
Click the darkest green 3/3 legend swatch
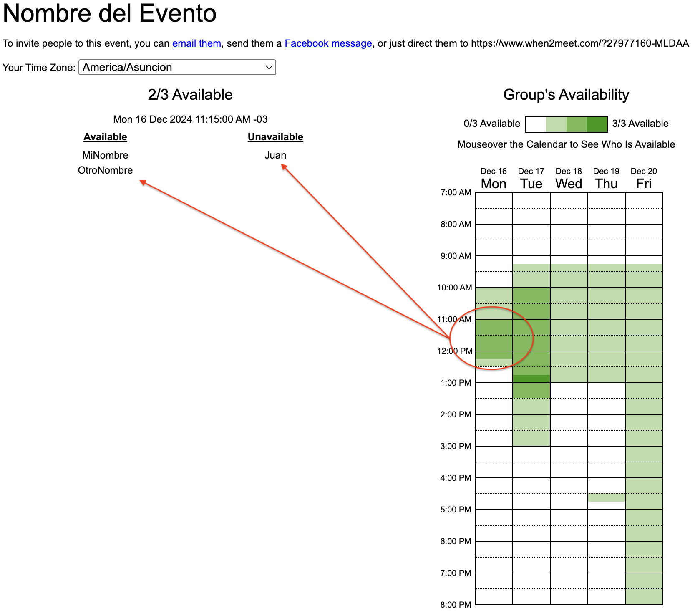(x=597, y=124)
